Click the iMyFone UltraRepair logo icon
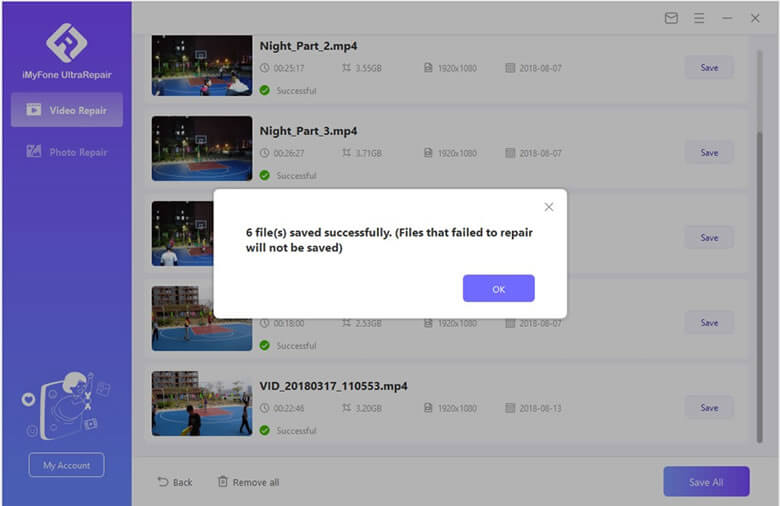 66,42
